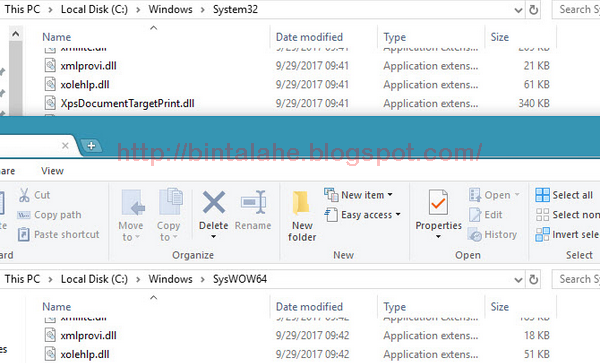Viewport: 600px width, 363px height.
Task: Sort by Name column in System32 window
Action: click(57, 37)
